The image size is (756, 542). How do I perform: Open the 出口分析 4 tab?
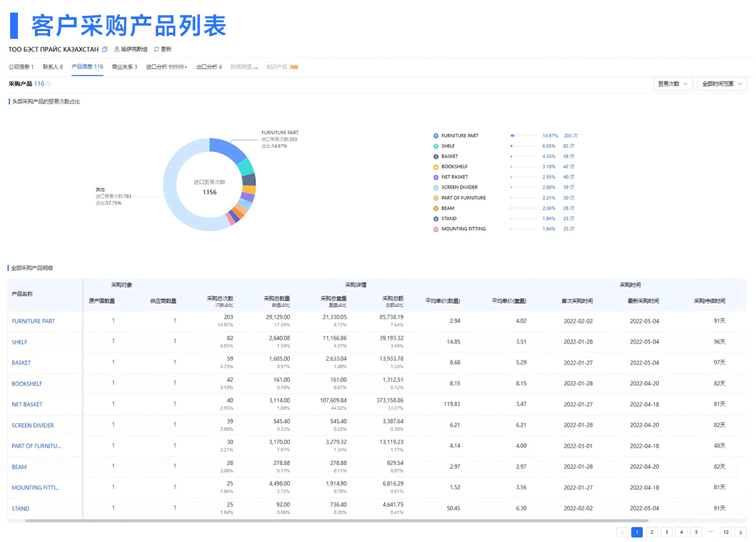tap(209, 67)
